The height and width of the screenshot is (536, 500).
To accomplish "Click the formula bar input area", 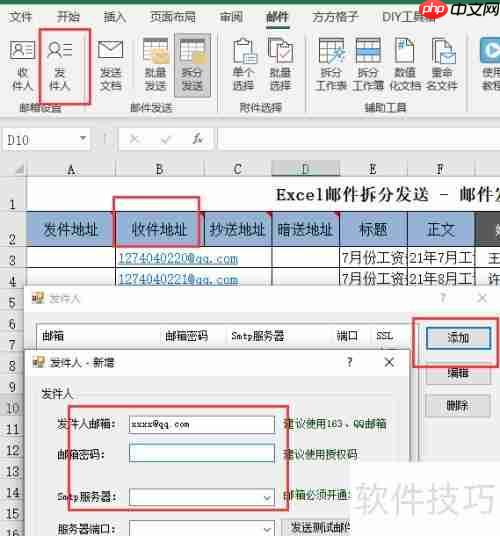I will pyautogui.click(x=359, y=139).
